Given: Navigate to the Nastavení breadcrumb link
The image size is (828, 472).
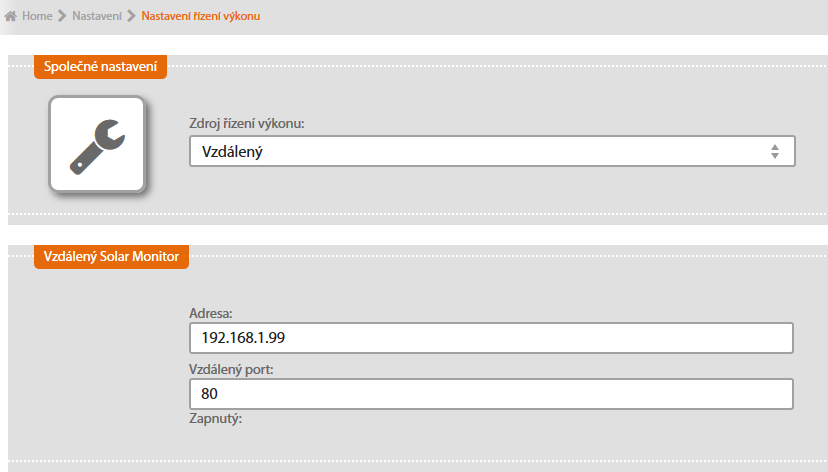Looking at the screenshot, I should click(97, 17).
